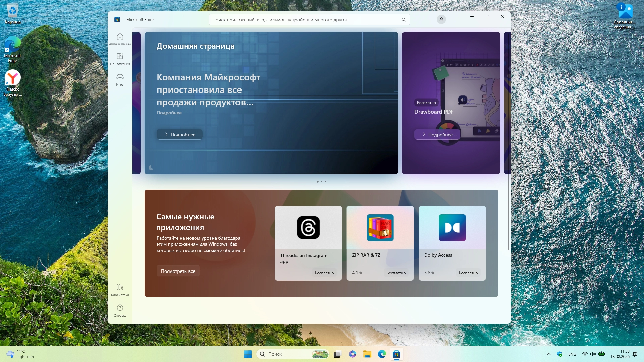Screen dimensions: 644x362
Task: Open the Справка help icon
Action: [120, 311]
